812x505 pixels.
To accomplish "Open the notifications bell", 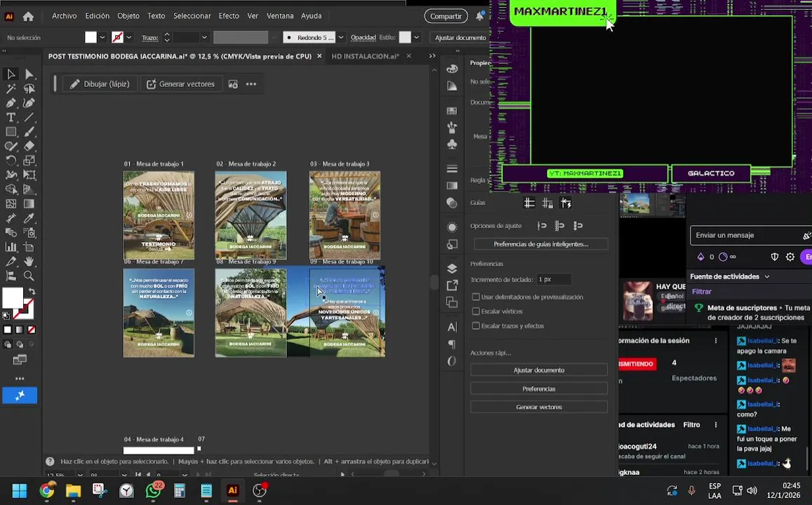I will (x=480, y=16).
